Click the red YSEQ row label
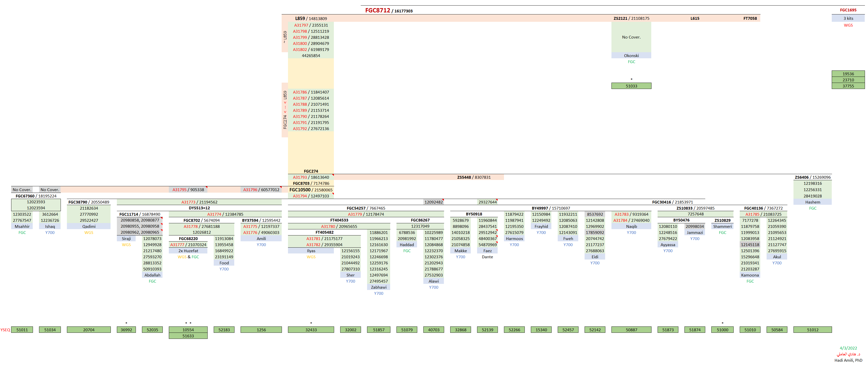The height and width of the screenshot is (367, 868). pyautogui.click(x=5, y=330)
